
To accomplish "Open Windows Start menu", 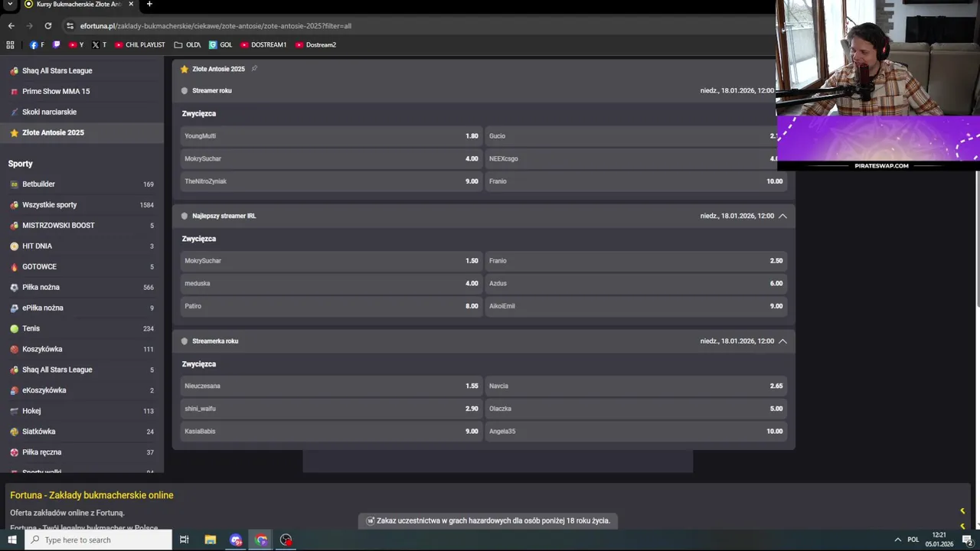I will 11,540.
